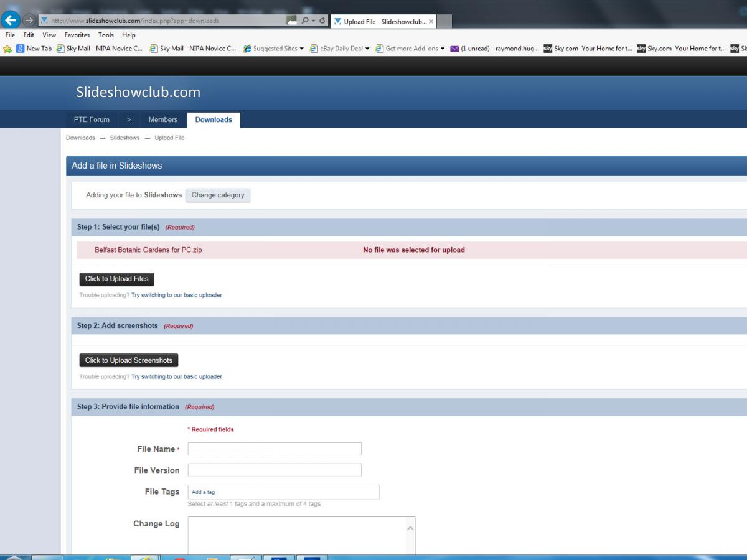Go to the Members tab
The height and width of the screenshot is (560, 747).
[162, 119]
